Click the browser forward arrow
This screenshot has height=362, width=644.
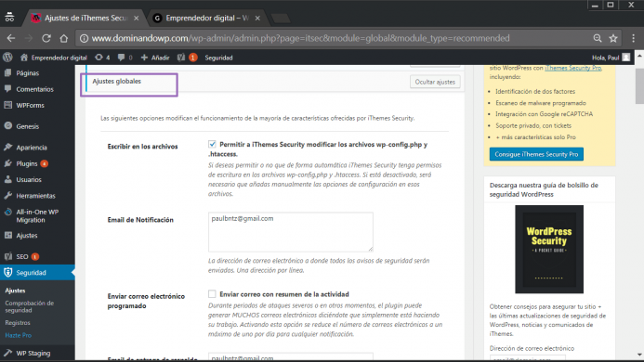point(28,38)
